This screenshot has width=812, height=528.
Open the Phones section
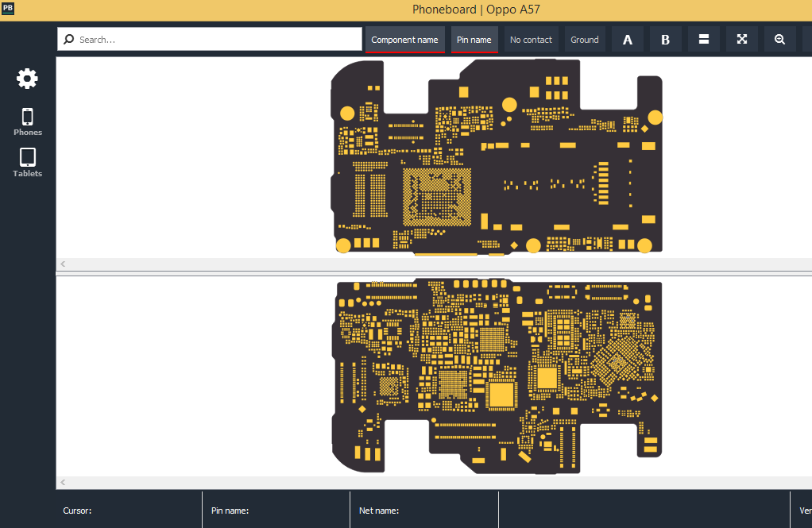(x=28, y=122)
